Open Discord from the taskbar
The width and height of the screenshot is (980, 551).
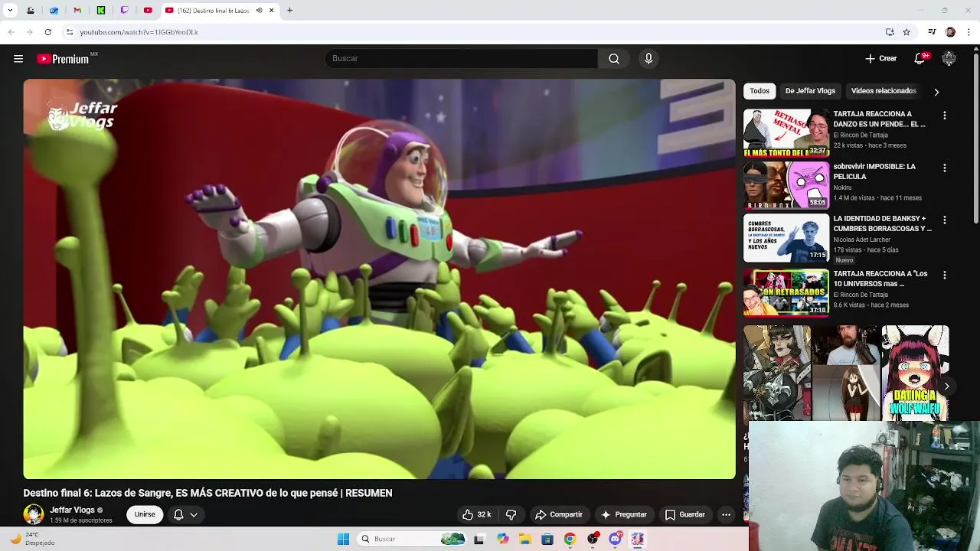[615, 539]
